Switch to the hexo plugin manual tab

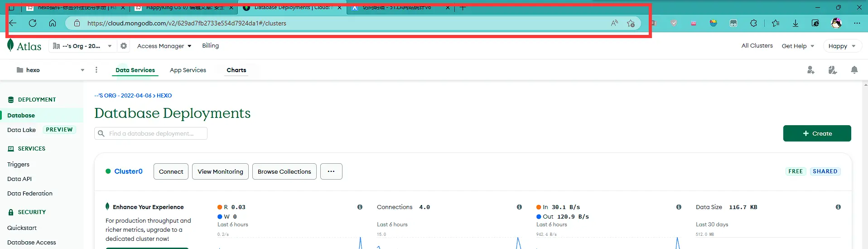pyautogui.click(x=76, y=7)
